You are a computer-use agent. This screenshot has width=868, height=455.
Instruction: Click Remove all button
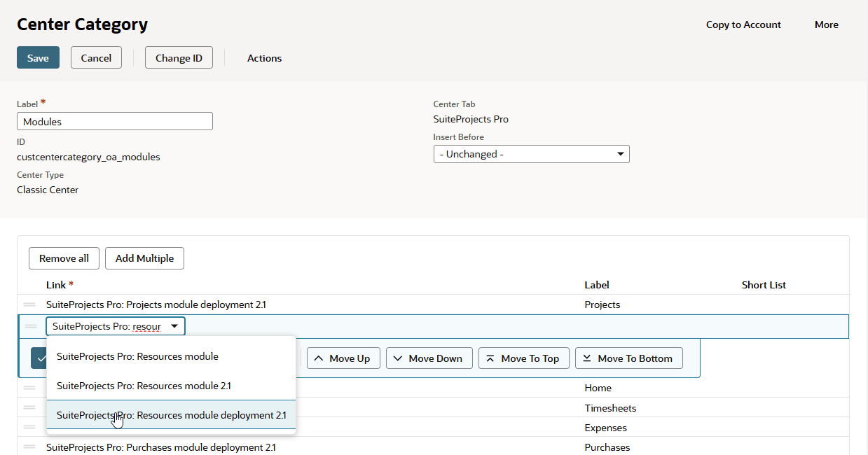(64, 258)
